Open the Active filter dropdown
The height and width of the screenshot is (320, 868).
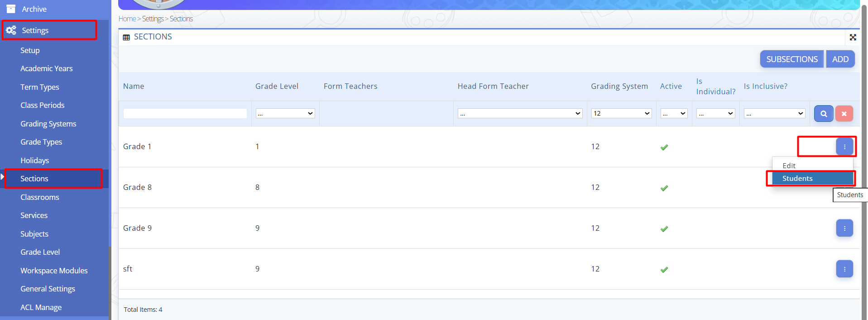point(674,113)
